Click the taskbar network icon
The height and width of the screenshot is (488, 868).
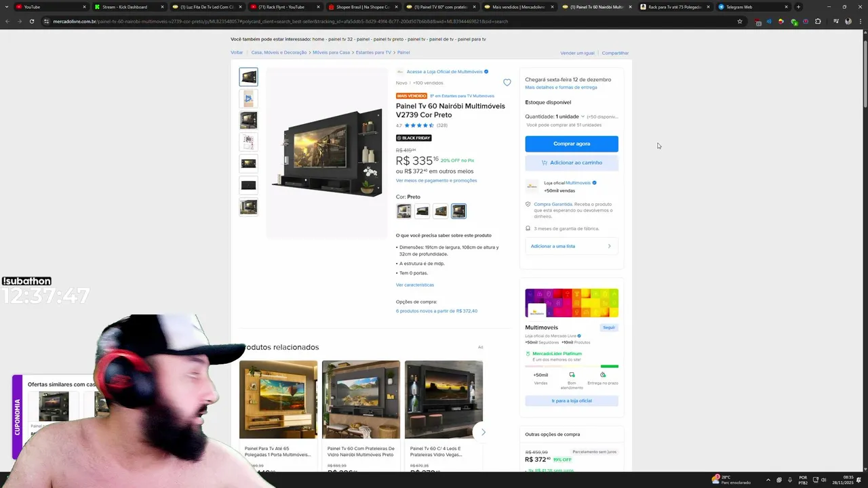pyautogui.click(x=815, y=480)
